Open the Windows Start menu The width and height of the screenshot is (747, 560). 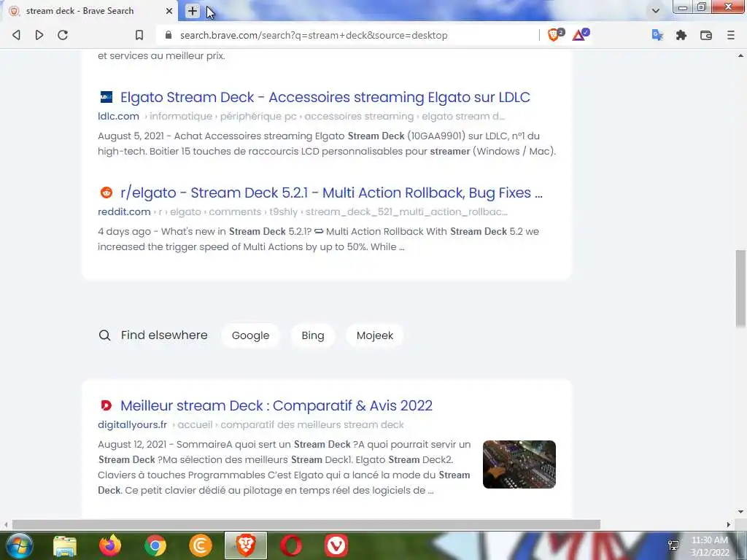click(x=18, y=545)
